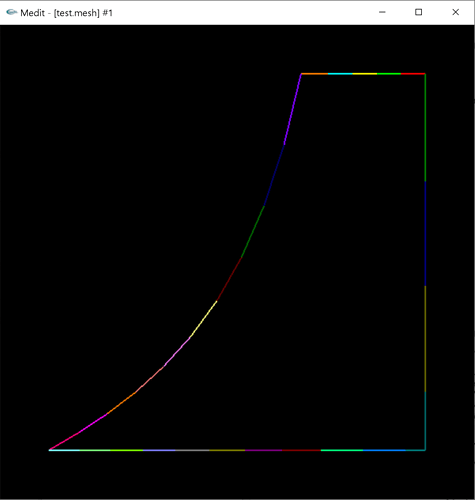Click the bright blue segment on bottom edge
This screenshot has width=475, height=500.
pos(384,450)
